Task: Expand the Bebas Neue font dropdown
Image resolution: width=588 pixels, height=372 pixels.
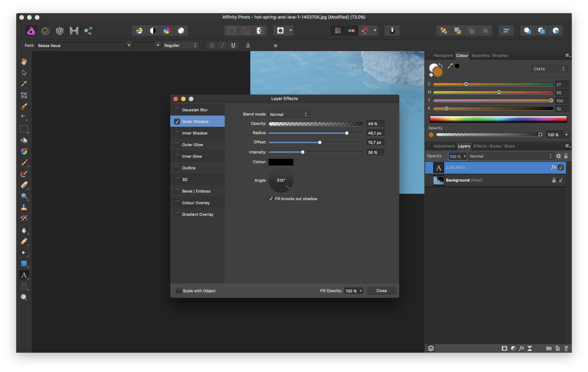Action: (x=129, y=45)
